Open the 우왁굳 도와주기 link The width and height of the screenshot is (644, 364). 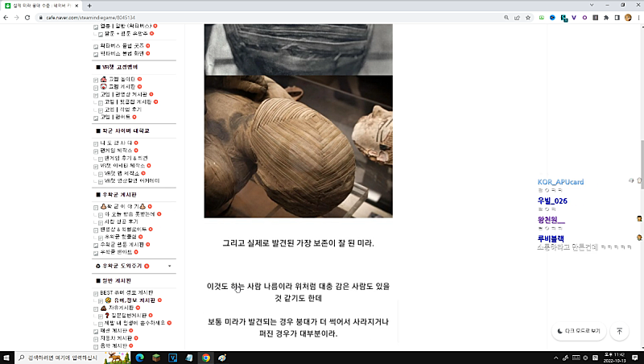[x=122, y=267]
